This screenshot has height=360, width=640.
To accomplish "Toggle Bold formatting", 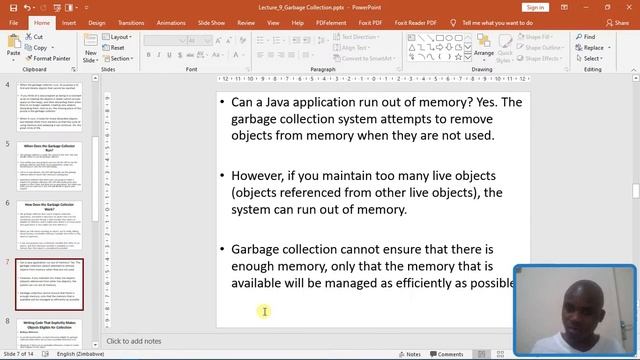I will pos(149,55).
